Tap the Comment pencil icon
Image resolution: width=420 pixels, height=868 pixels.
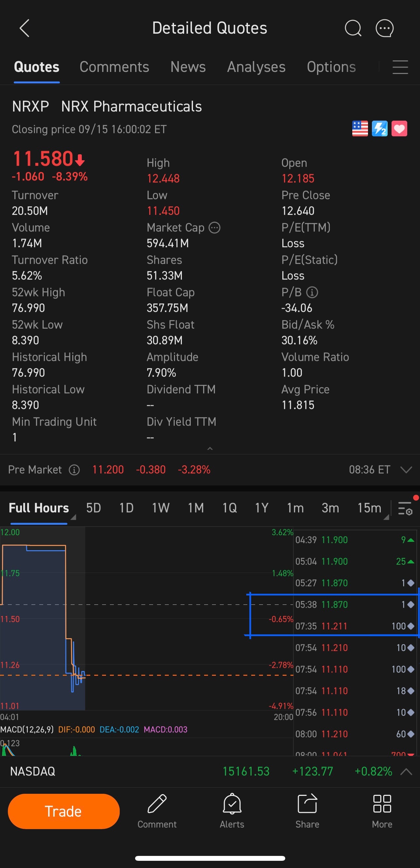[157, 804]
